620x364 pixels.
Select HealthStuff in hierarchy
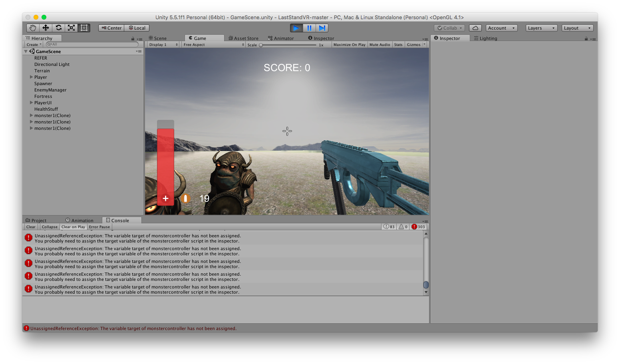coord(46,109)
